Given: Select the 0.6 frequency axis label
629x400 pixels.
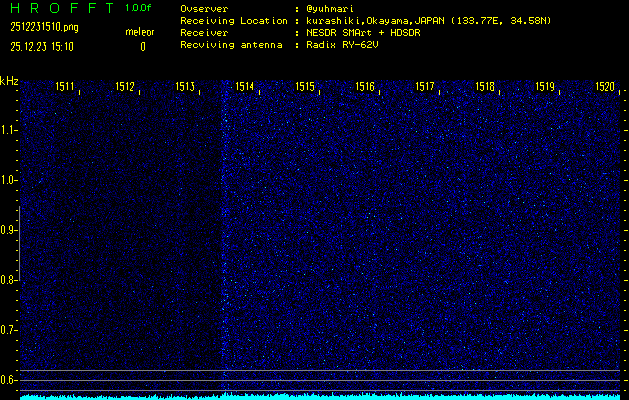Looking at the screenshot, I should coord(9,379).
